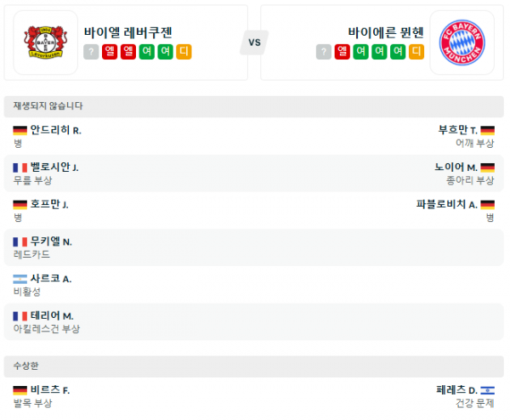
Task: Select Bayern's orange 디 form badge
Action: click(x=416, y=52)
